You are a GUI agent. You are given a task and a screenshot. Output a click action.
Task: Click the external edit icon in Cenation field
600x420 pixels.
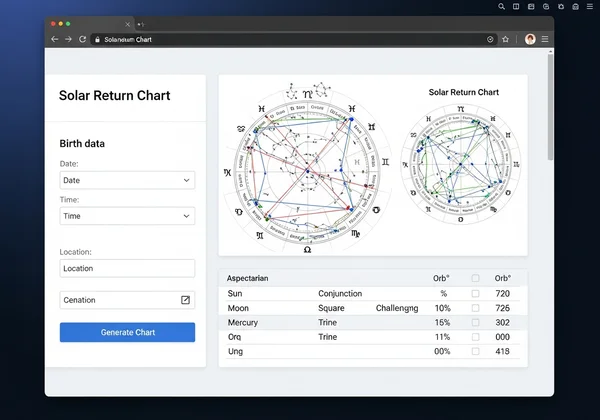pos(185,300)
